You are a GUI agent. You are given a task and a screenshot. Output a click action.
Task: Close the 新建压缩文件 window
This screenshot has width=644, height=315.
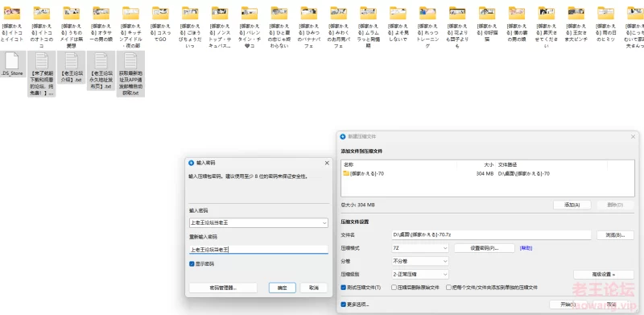click(x=633, y=136)
